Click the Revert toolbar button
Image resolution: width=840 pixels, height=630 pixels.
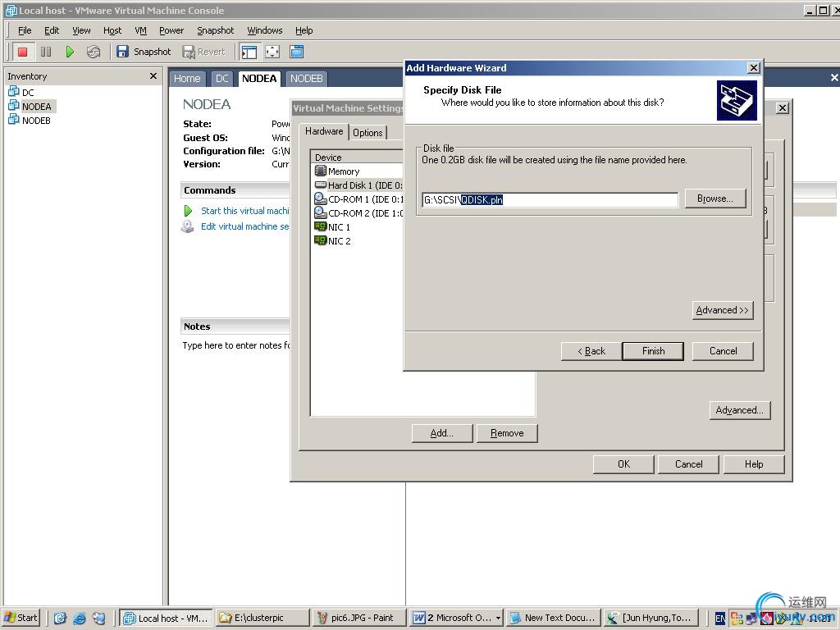204,52
